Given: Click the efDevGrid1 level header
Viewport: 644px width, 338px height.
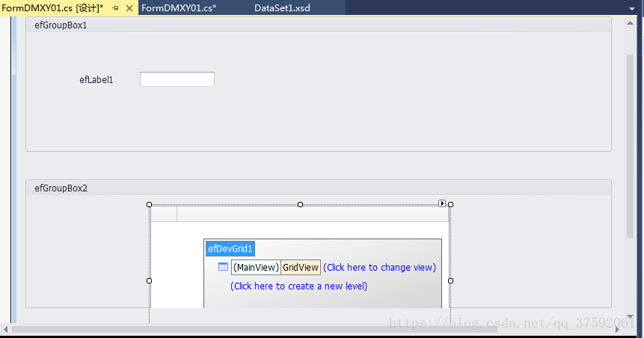Looking at the screenshot, I should coord(230,248).
